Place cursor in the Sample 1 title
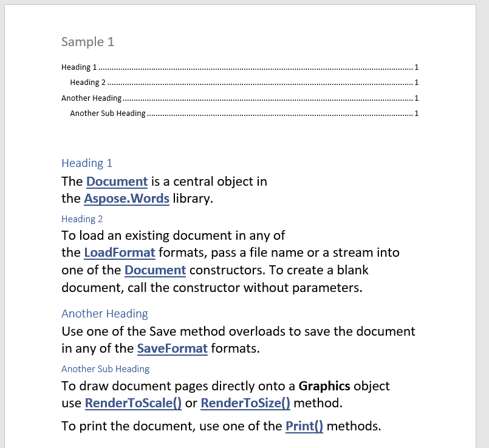This screenshot has height=448, width=489. 87,42
